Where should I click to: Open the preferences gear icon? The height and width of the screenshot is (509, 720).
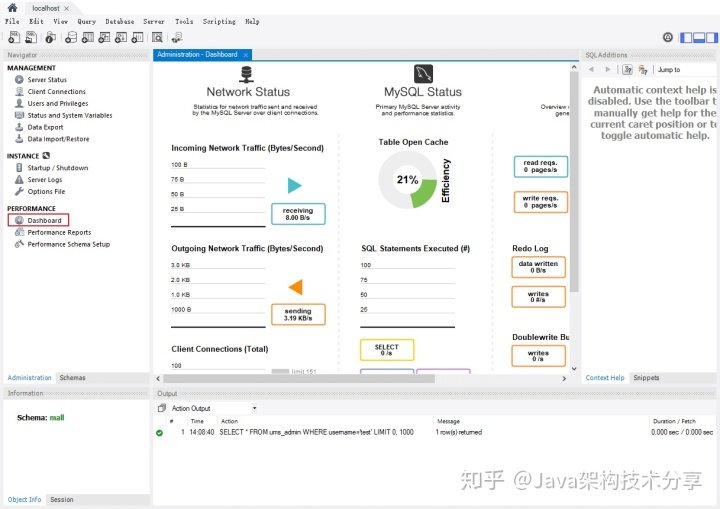[x=668, y=37]
